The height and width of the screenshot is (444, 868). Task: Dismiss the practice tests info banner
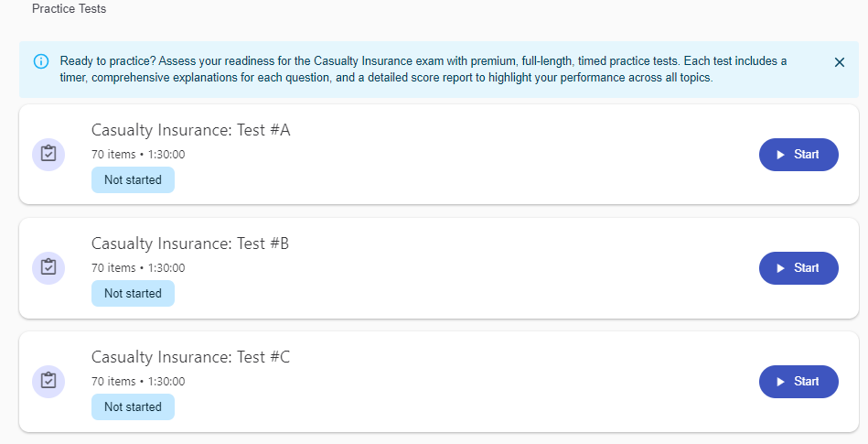pos(840,62)
